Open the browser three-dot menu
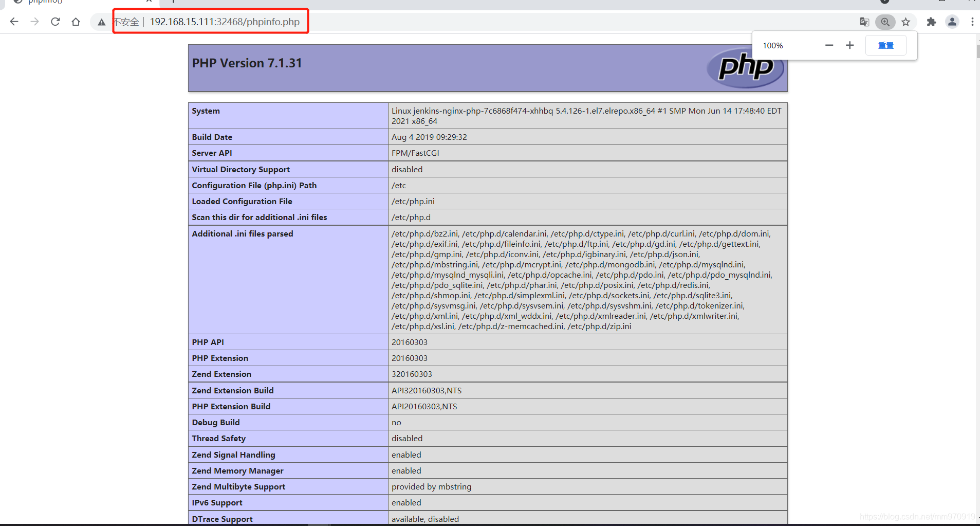This screenshot has height=526, width=980. [x=972, y=22]
